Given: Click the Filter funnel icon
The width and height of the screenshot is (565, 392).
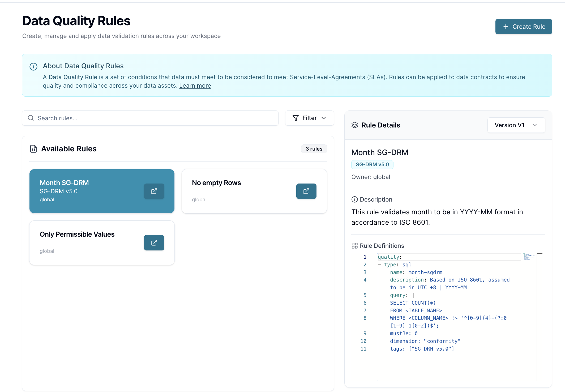Looking at the screenshot, I should pyautogui.click(x=296, y=118).
